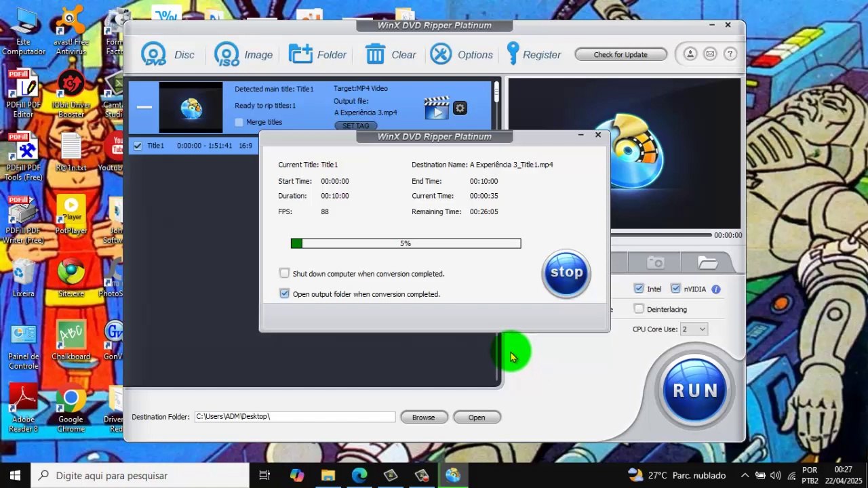Open the user account icon
Viewport: 868px width, 488px height.
[690, 54]
